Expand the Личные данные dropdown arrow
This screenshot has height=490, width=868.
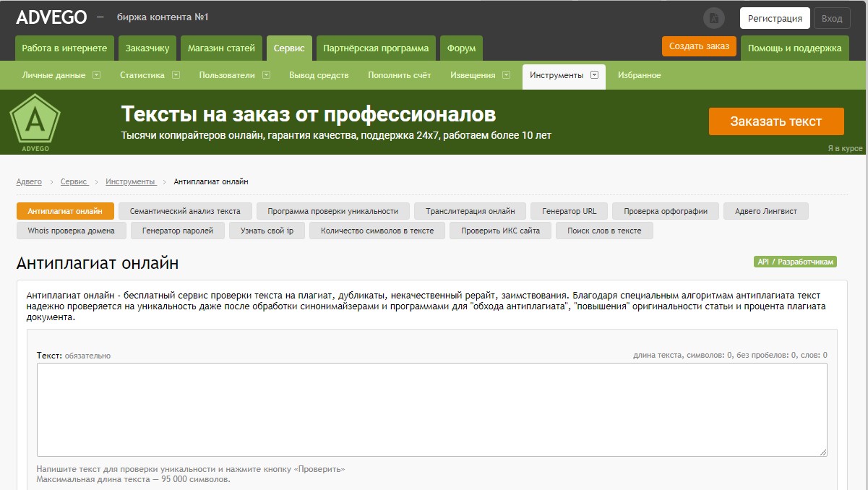point(96,74)
